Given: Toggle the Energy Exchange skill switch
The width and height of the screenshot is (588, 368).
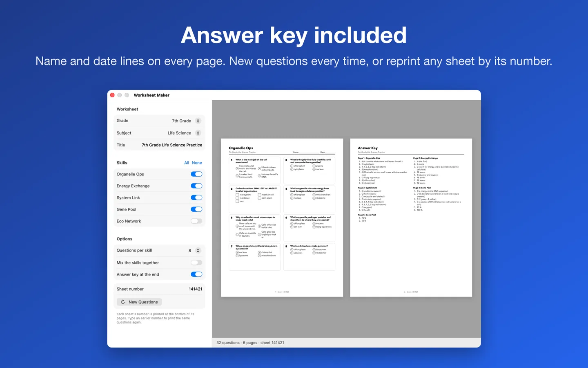Looking at the screenshot, I should [196, 186].
